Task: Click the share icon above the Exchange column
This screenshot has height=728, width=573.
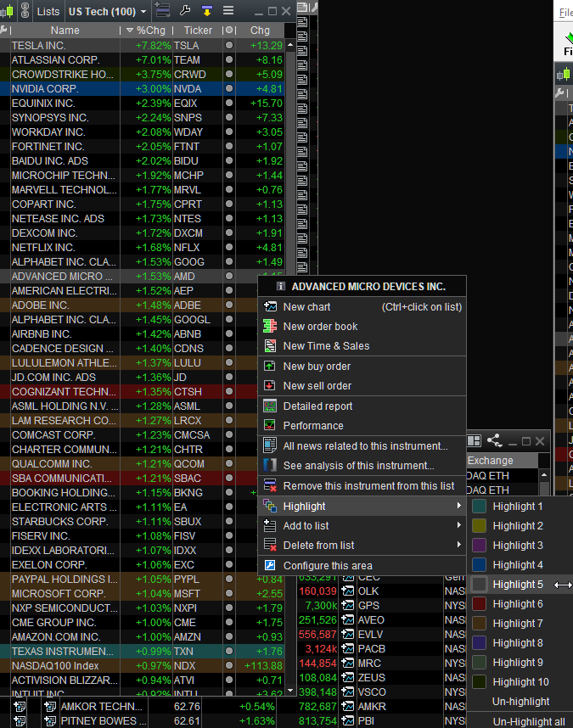Action: coord(495,440)
